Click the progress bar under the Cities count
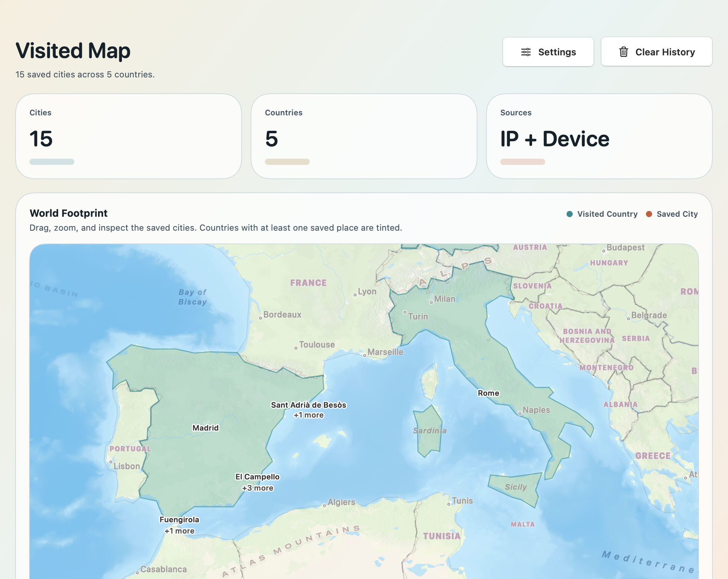Screen dimensions: 728x579 52,162
